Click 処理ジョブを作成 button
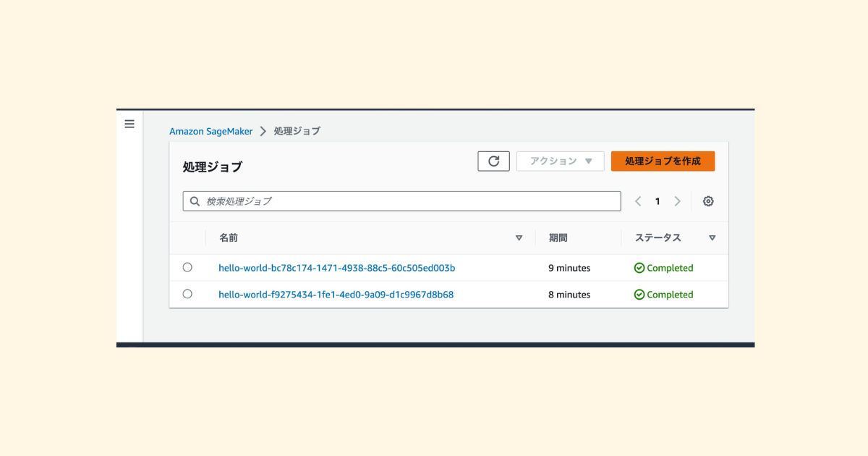 pos(663,161)
